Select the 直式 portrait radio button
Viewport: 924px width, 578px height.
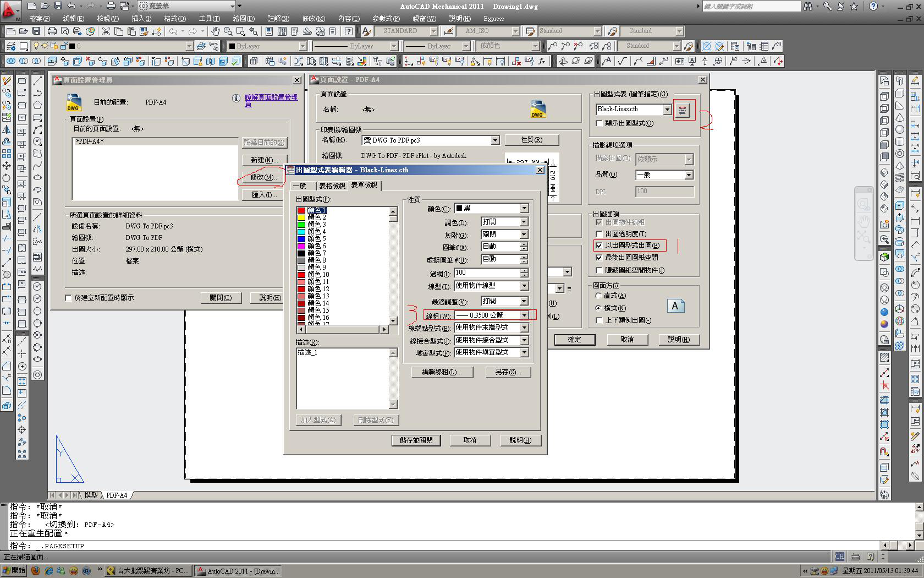pos(599,296)
